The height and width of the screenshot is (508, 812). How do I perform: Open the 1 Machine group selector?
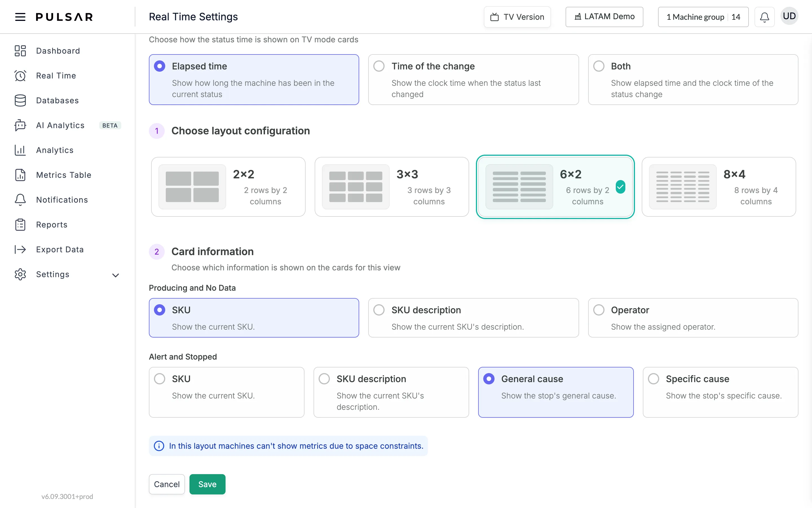point(703,17)
